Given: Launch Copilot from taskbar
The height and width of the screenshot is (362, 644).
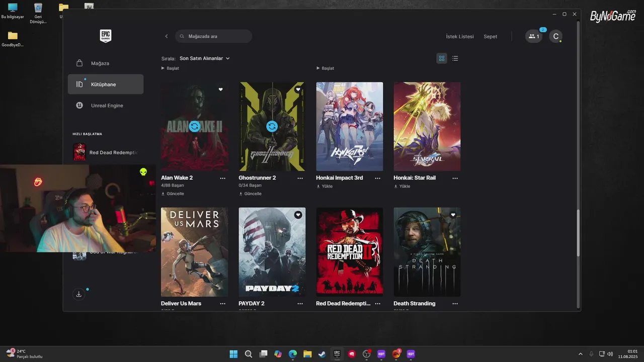Looking at the screenshot, I should click(278, 354).
